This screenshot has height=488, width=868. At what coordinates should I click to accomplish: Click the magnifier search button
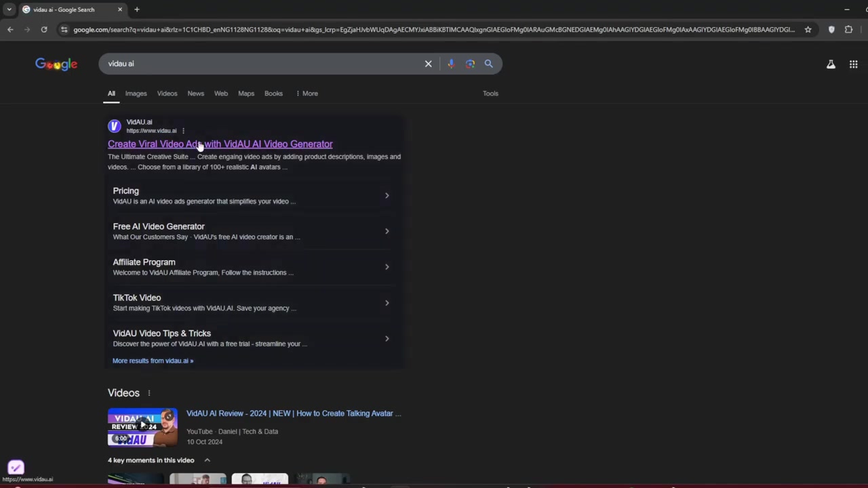[488, 64]
